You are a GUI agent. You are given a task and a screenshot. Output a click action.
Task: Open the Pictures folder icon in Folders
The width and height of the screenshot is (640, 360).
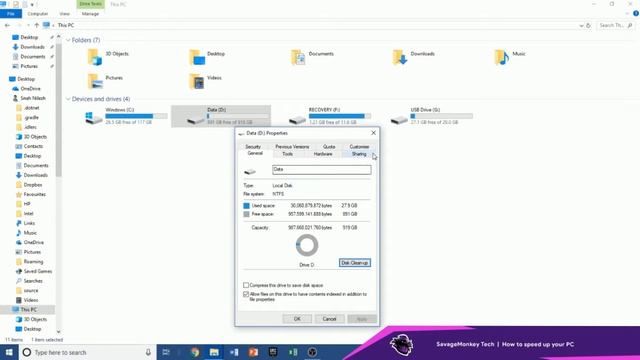tap(95, 81)
